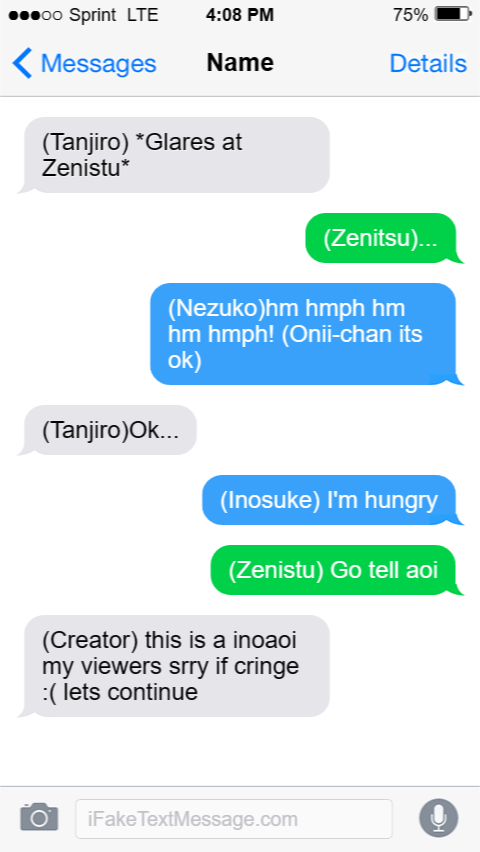Tap the back chevron arrow
This screenshot has width=480, height=852.
22,63
